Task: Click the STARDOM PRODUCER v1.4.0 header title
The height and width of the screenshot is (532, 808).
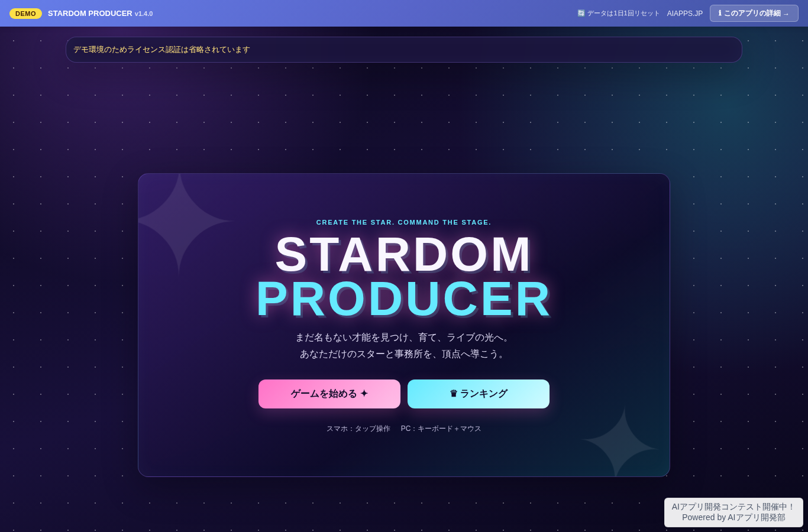Action: tap(101, 14)
